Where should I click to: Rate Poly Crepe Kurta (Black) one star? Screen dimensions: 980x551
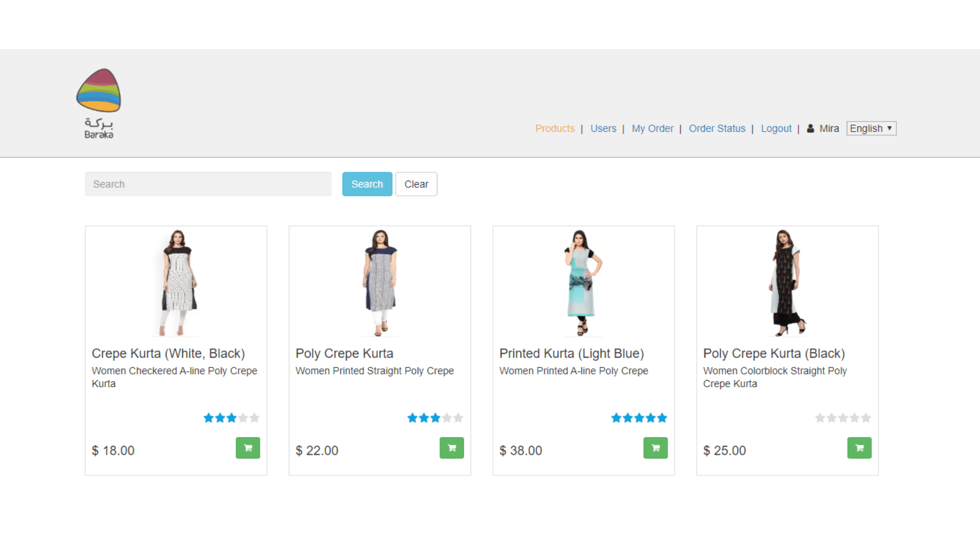pyautogui.click(x=820, y=418)
